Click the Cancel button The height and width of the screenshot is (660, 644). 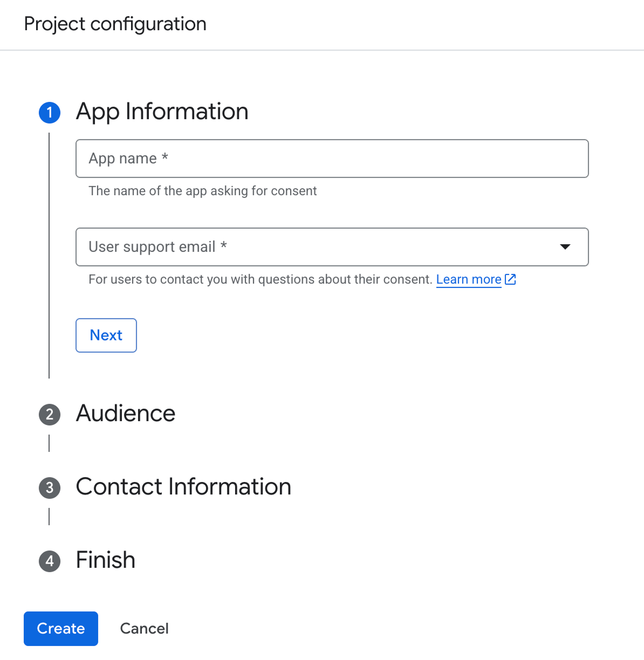[x=144, y=629]
